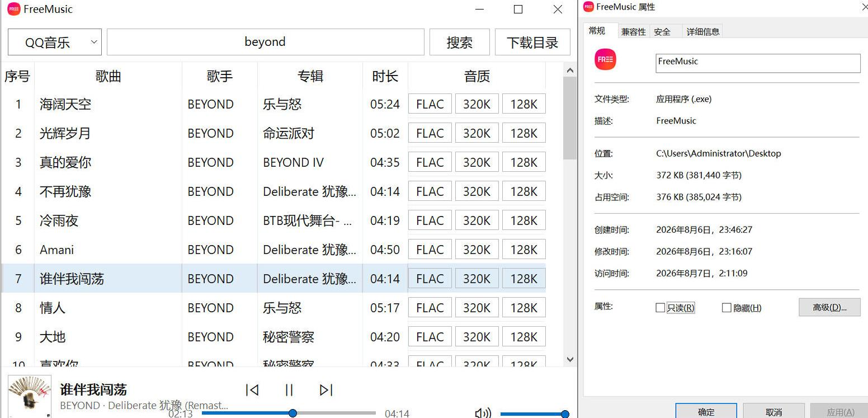
Task: Download 冷雨夜 in FLAC quality
Action: [x=430, y=220]
